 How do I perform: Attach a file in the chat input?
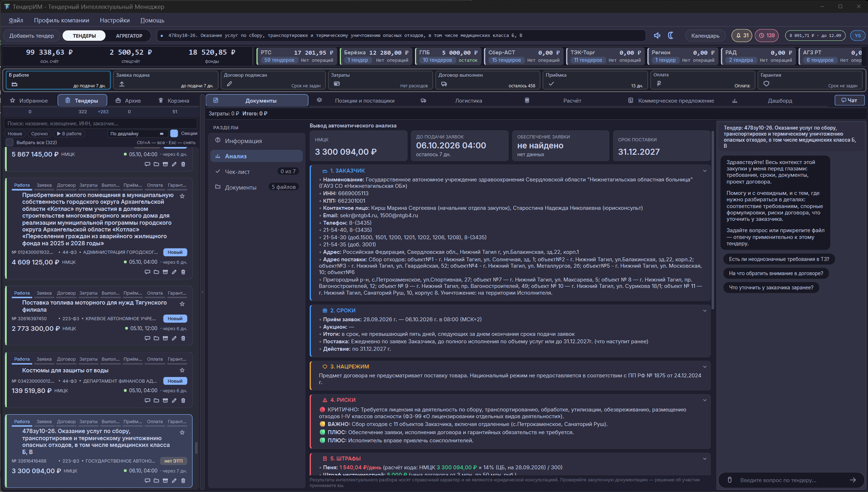click(730, 480)
